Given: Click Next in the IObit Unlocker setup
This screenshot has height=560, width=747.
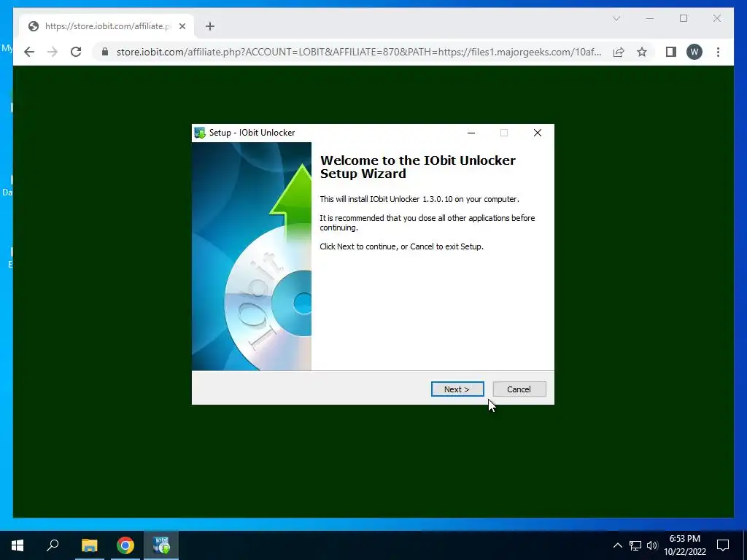Looking at the screenshot, I should pos(457,389).
